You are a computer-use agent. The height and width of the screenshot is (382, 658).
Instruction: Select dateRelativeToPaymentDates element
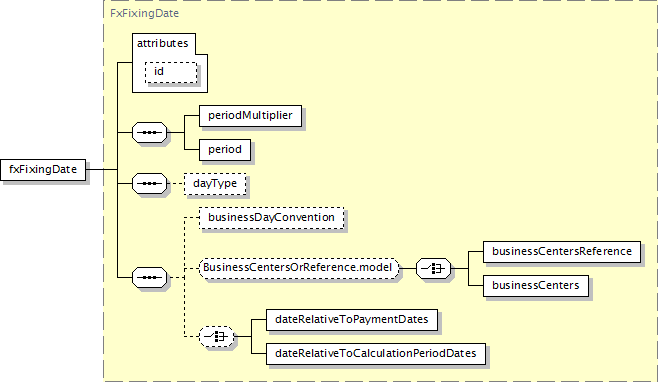352,320
